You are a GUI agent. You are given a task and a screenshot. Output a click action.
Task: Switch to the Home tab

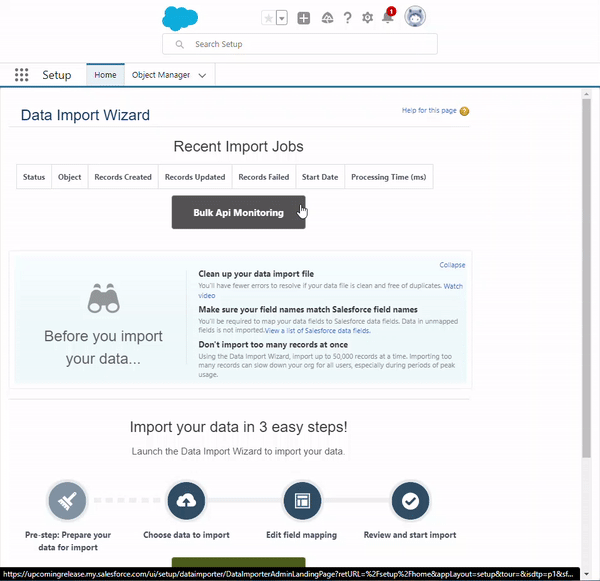[105, 75]
